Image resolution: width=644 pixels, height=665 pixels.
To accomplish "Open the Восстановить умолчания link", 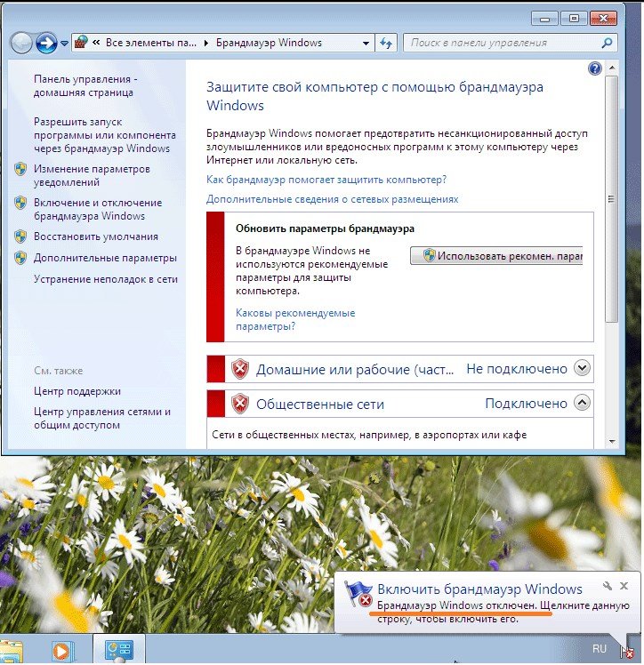I will [95, 236].
